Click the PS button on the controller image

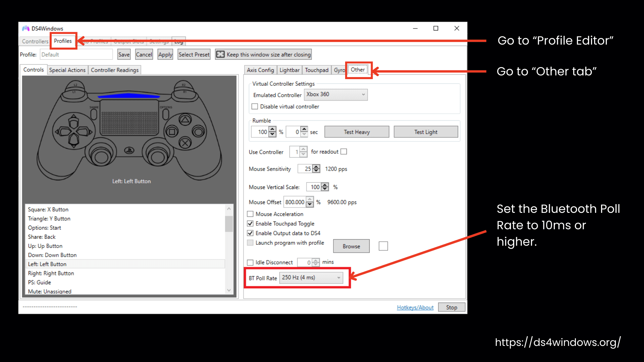(x=129, y=150)
